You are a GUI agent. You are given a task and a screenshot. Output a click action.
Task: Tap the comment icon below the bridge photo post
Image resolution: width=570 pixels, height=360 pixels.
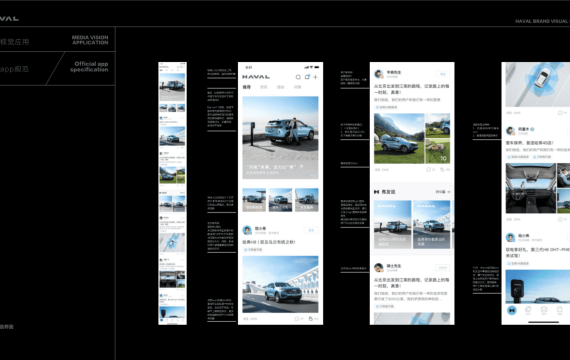point(297,319)
